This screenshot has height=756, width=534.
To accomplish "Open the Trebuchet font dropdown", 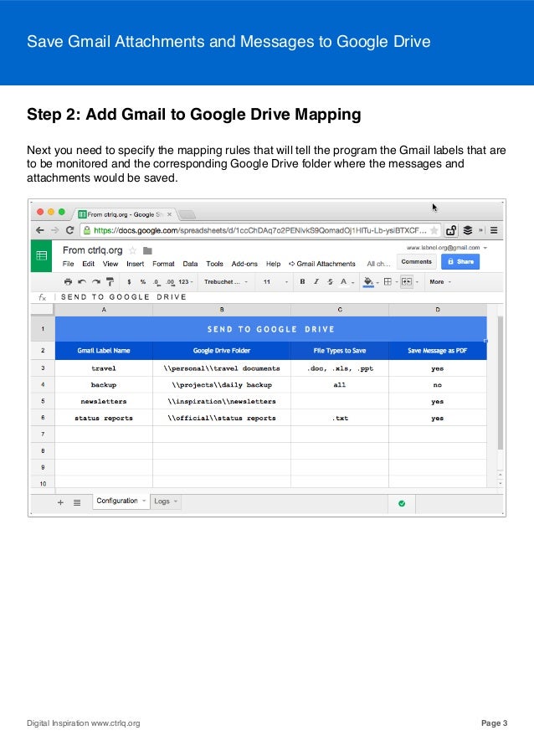I will tap(226, 281).
